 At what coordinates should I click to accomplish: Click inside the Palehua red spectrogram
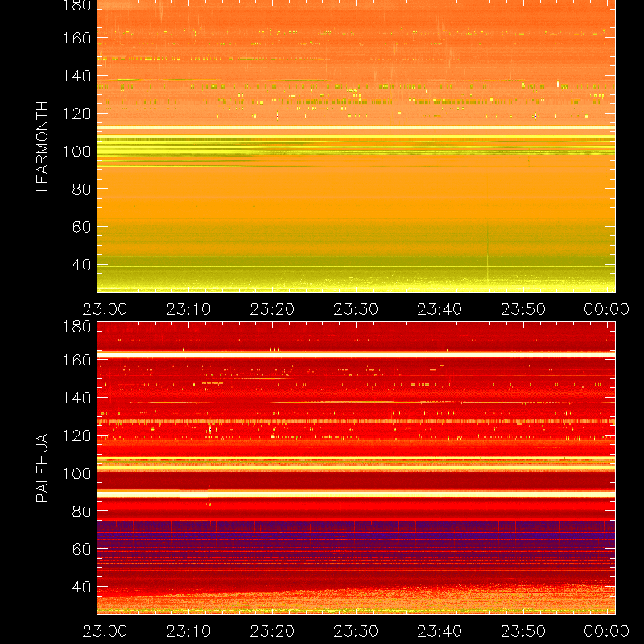[x=356, y=469]
